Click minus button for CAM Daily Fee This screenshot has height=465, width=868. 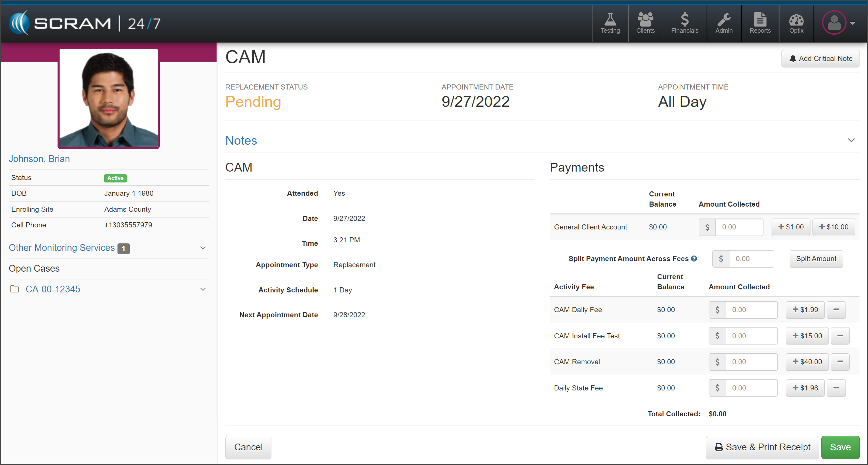836,310
